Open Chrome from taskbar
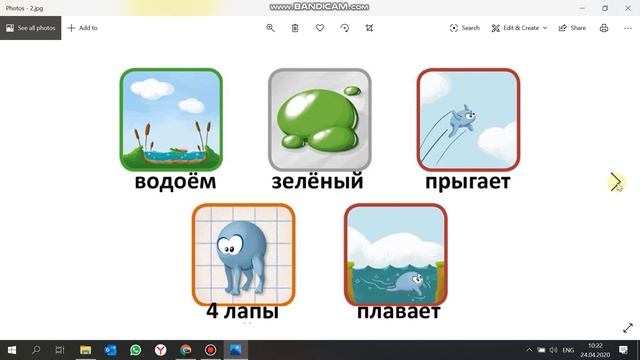This screenshot has height=360, width=640. tap(186, 350)
